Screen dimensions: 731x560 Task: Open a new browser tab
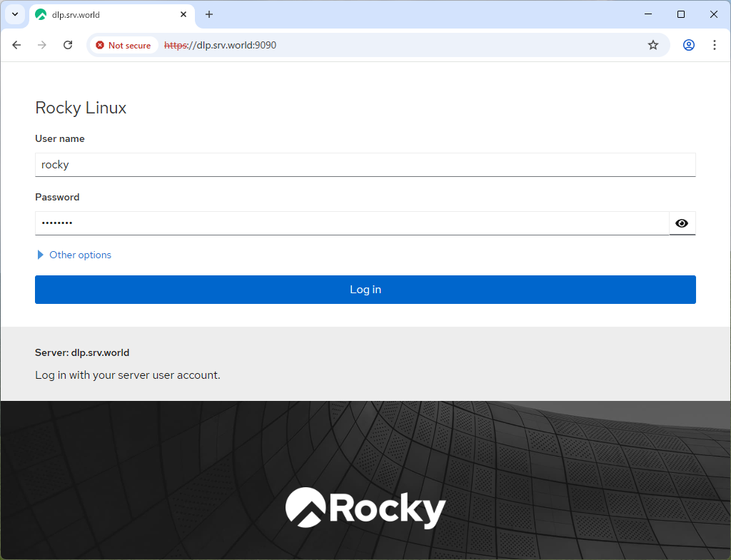point(208,14)
